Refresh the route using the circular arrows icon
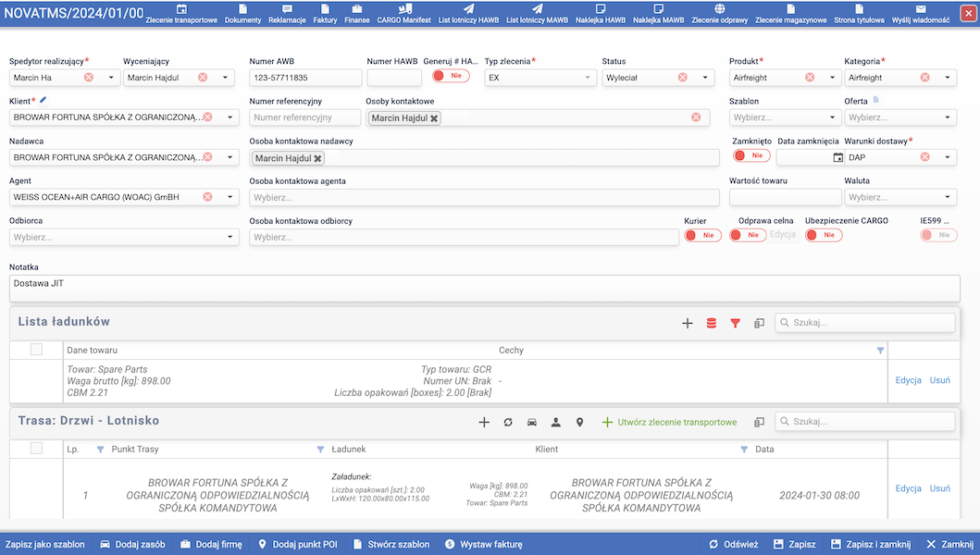 pos(508,423)
